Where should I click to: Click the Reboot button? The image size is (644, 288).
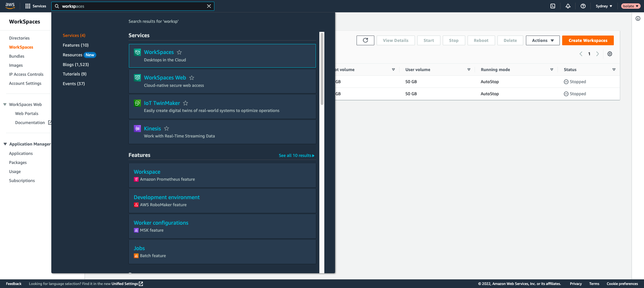click(x=481, y=41)
